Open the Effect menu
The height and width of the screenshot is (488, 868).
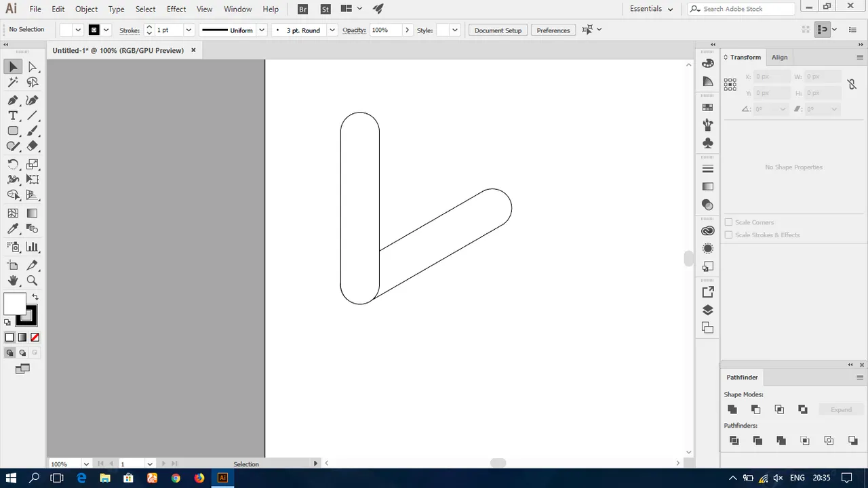point(176,9)
